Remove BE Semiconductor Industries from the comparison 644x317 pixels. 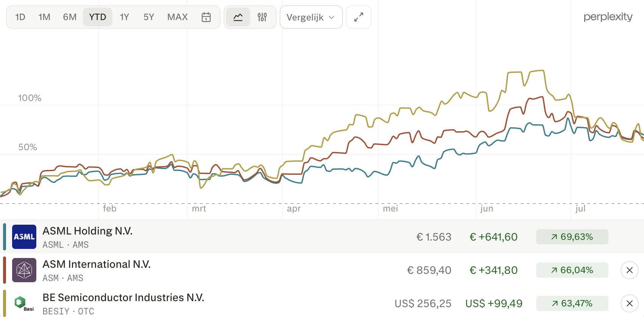coord(630,303)
